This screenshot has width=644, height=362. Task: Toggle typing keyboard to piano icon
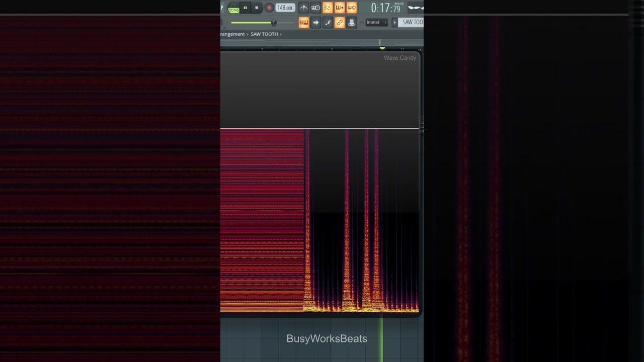point(304,22)
